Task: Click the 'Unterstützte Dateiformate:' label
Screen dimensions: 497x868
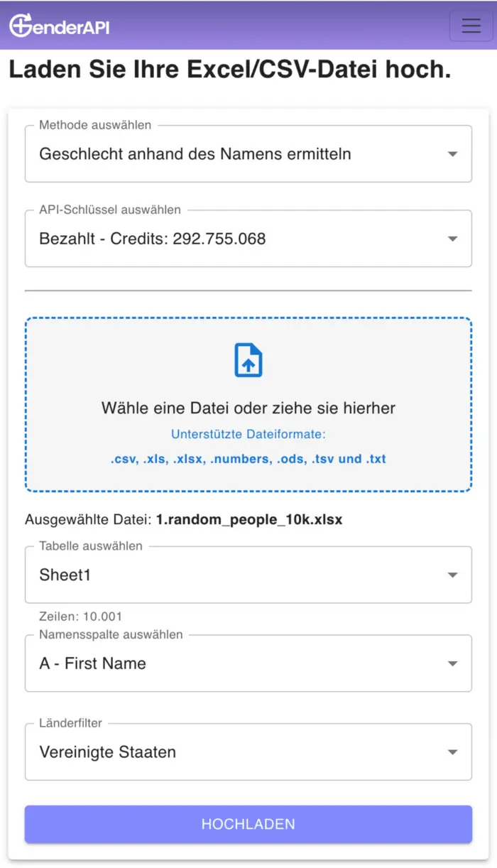Action: tap(248, 434)
